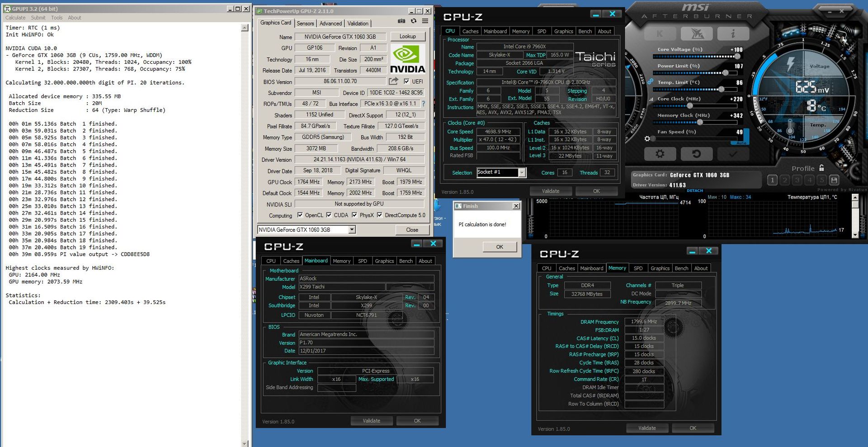Click the GPU Name field in GPU-Z

click(x=340, y=37)
